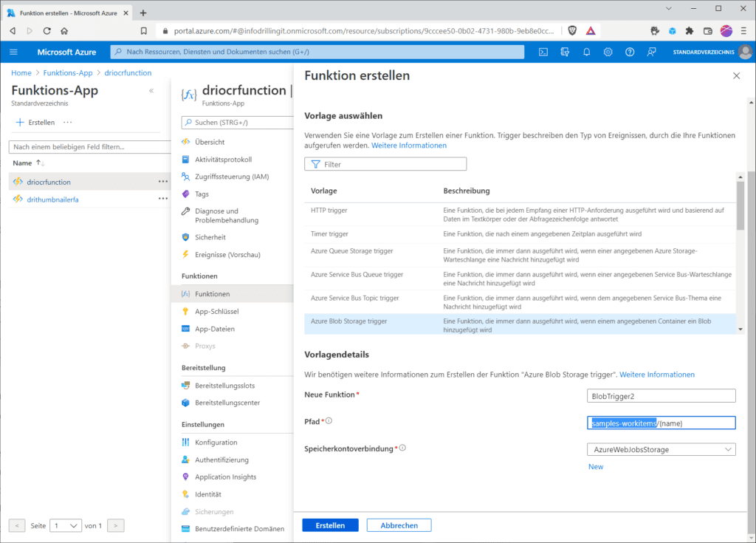The height and width of the screenshot is (543, 756).
Task: Navigate back in browser
Action: point(13,31)
